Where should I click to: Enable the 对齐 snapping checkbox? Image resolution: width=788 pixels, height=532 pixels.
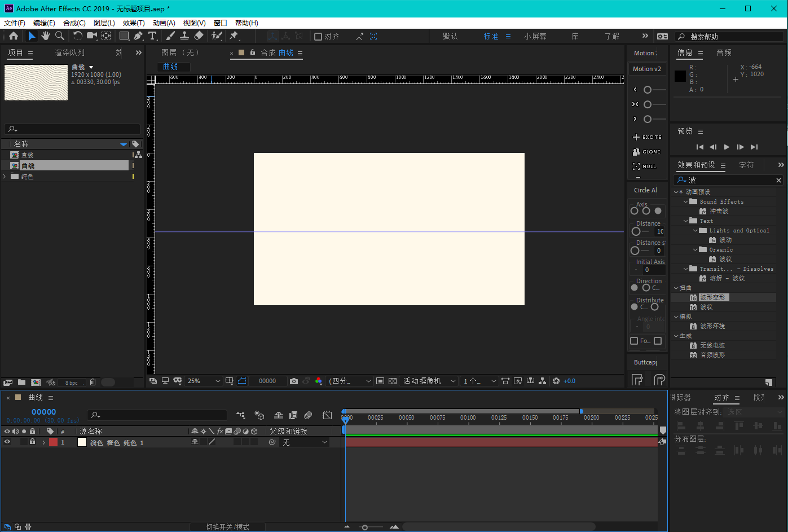click(x=318, y=37)
